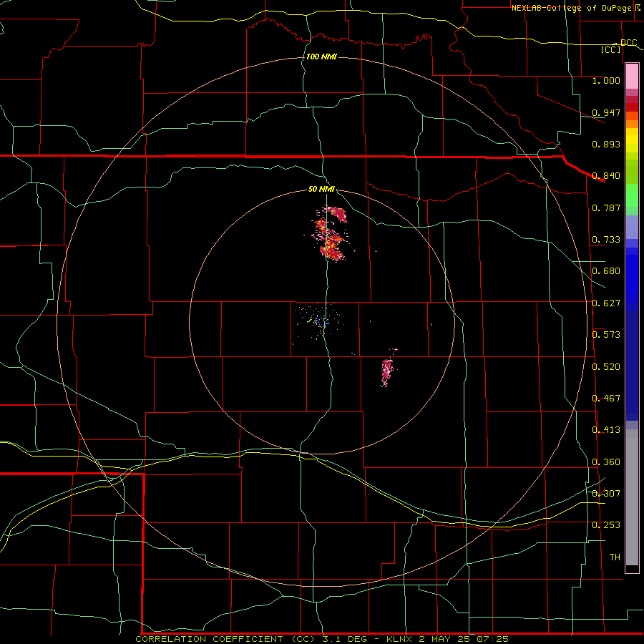Click the 07:25 timestamp in caption
Screen dimensions: 644x644
point(492,639)
